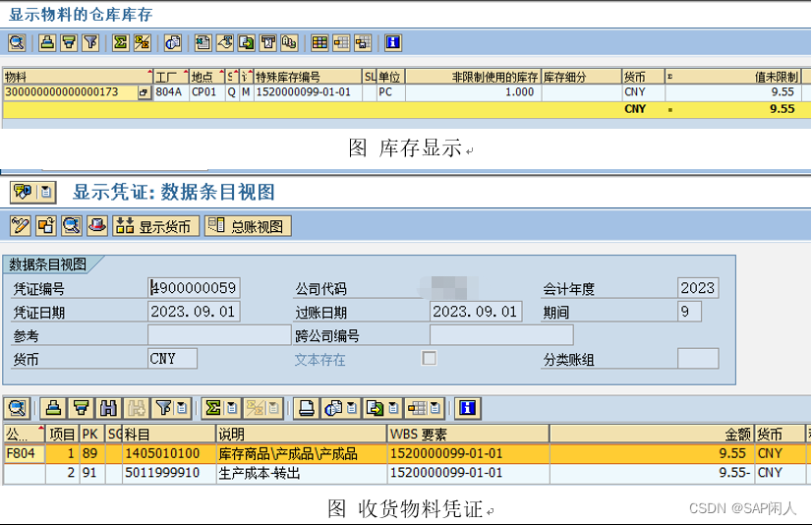Sort descending in the stock display toolbar
The image size is (812, 525).
tap(69, 42)
